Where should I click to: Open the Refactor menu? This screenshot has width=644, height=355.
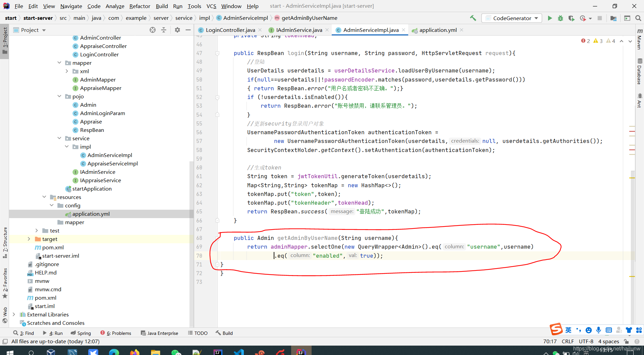(x=140, y=6)
